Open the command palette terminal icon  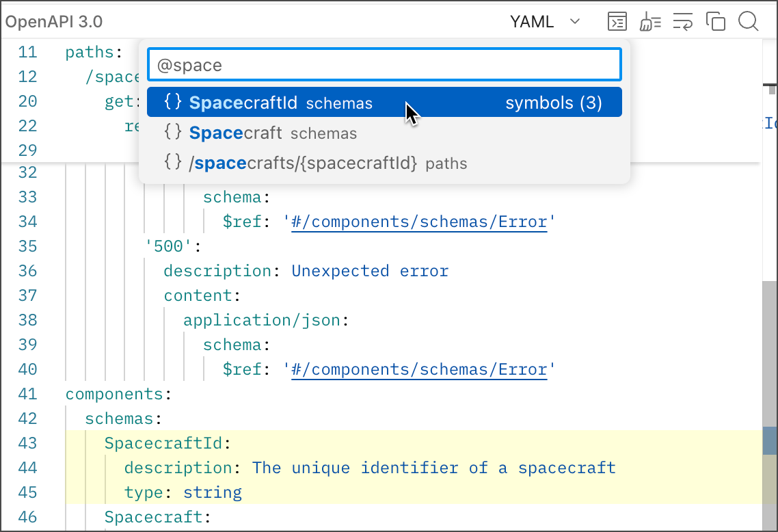click(617, 21)
